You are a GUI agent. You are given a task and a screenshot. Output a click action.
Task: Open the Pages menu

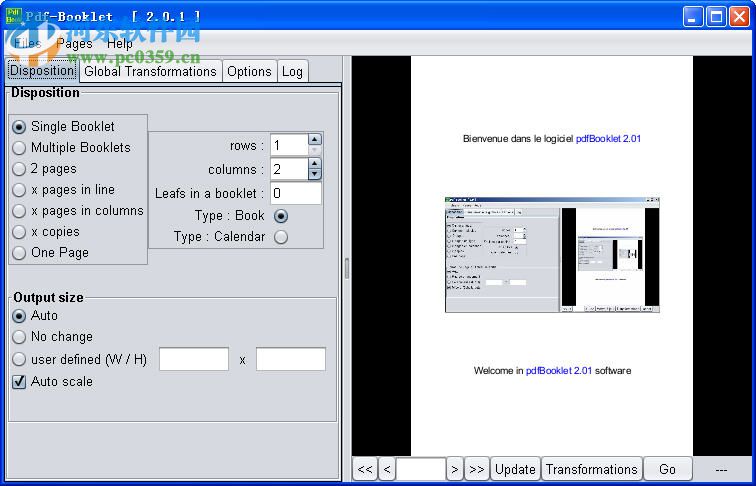(74, 44)
